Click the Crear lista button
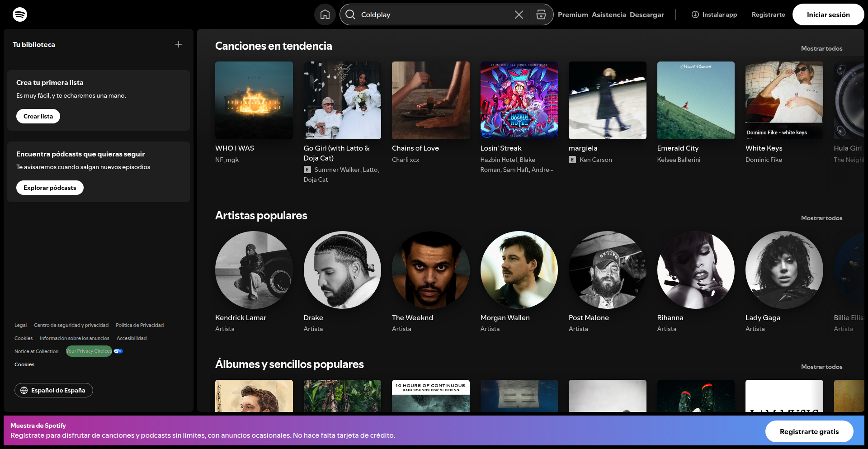Image resolution: width=868 pixels, height=449 pixels. pos(38,116)
